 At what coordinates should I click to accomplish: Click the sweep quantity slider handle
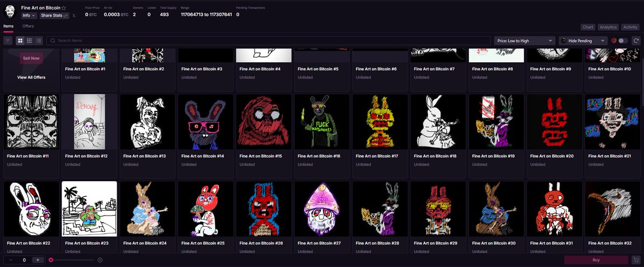[x=51, y=260]
